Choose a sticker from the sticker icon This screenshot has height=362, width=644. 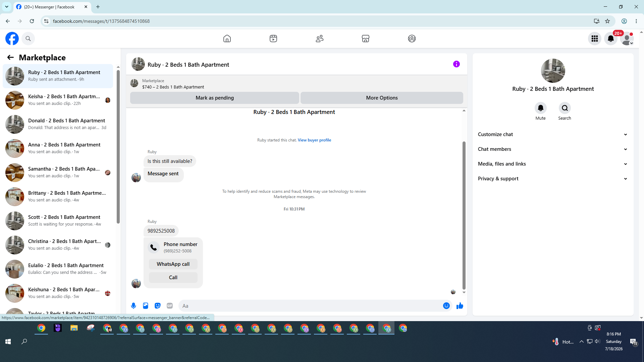pos(158,306)
